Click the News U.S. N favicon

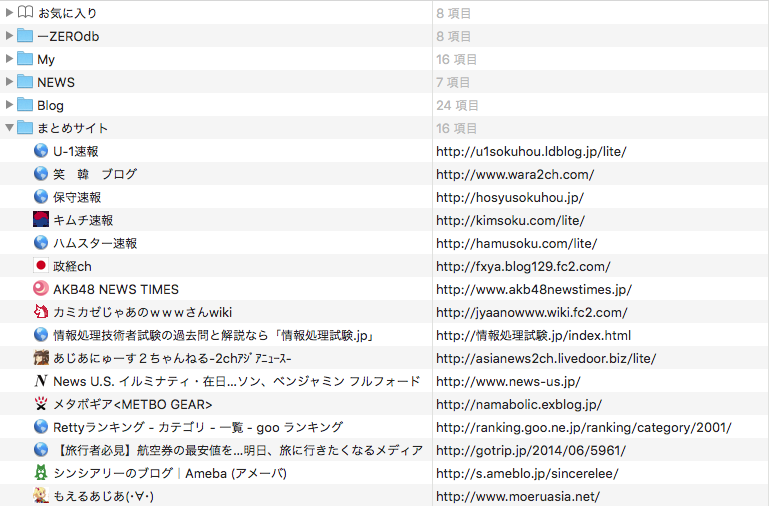[x=41, y=380]
